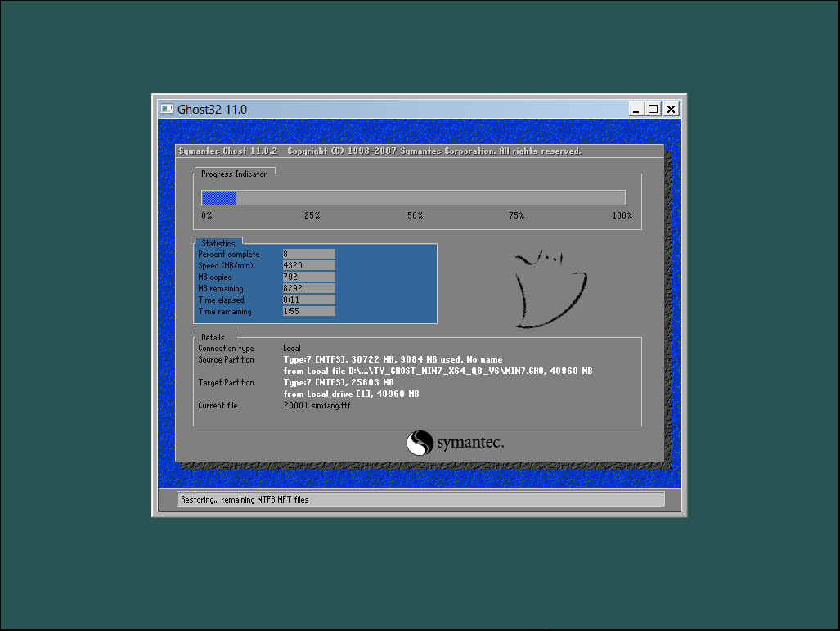The image size is (840, 631).
Task: Click the Time remaining value 1:55
Action: tap(308, 311)
